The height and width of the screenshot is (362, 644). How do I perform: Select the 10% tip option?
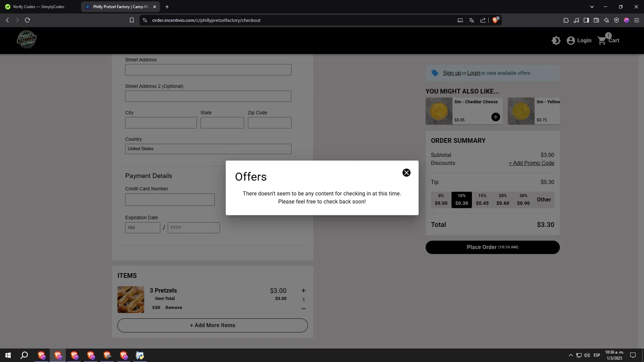[462, 199]
